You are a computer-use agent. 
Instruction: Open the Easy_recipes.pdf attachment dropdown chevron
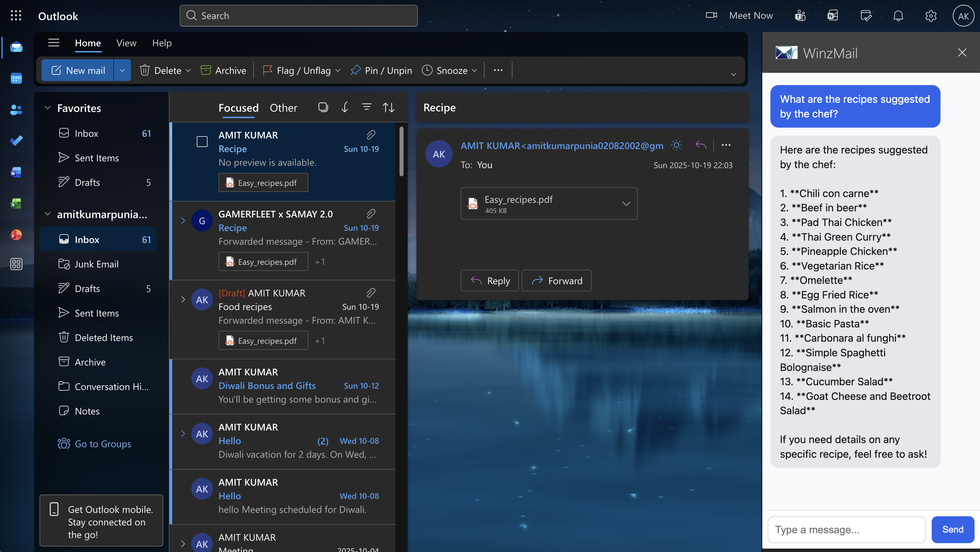626,204
